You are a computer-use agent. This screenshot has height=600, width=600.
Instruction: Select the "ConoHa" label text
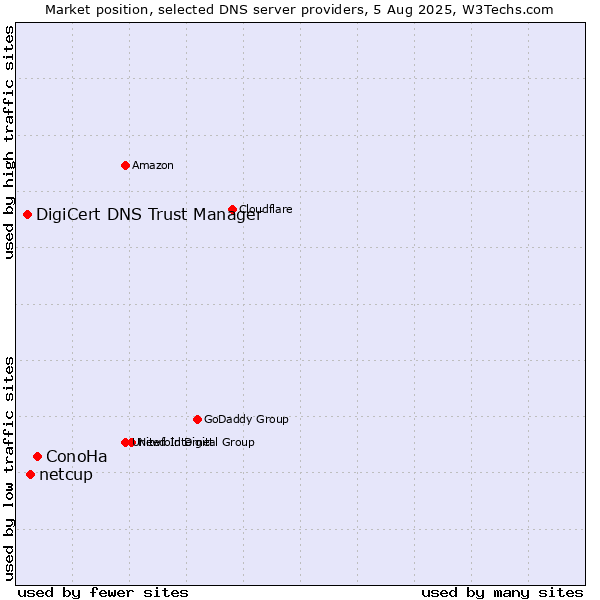[77, 457]
